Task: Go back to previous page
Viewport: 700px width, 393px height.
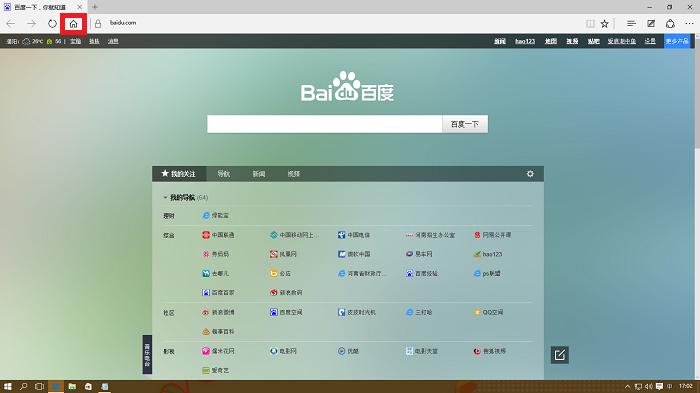Action: pos(11,24)
